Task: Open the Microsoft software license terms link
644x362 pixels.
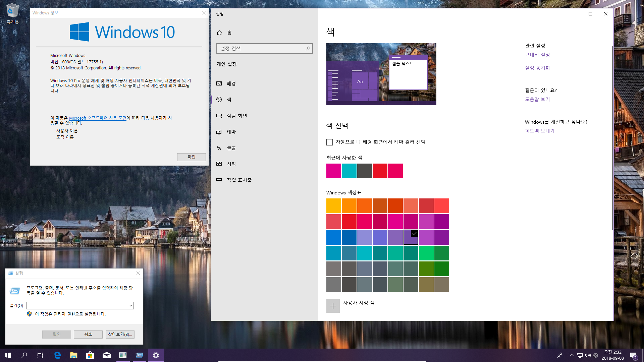Action: (98, 118)
